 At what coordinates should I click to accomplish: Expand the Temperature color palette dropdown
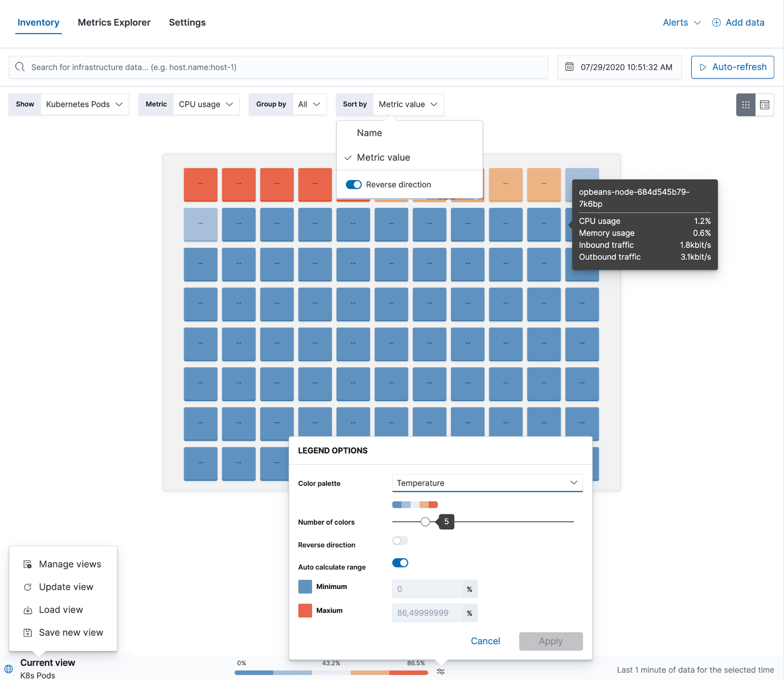point(487,483)
